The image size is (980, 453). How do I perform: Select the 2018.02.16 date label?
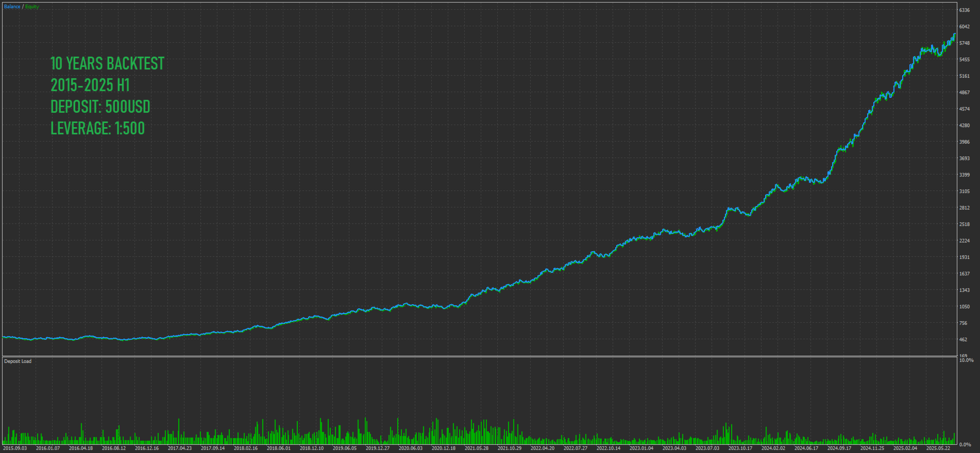click(x=246, y=448)
